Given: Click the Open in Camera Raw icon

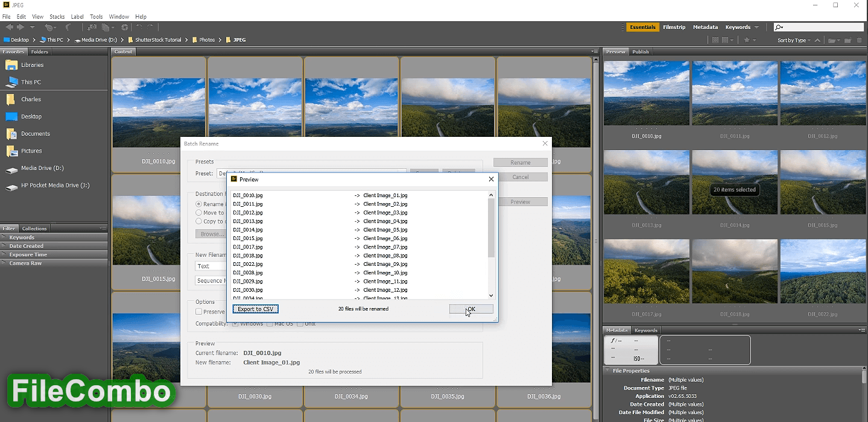Looking at the screenshot, I should [124, 27].
